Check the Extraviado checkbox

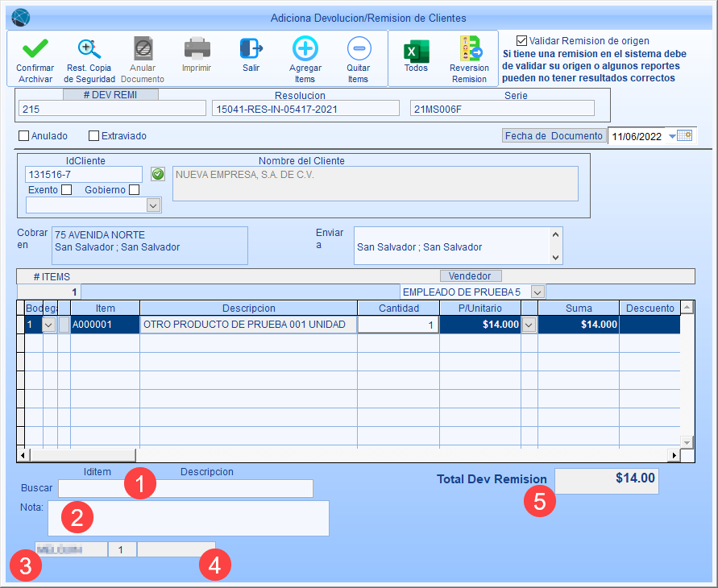pyautogui.click(x=93, y=136)
